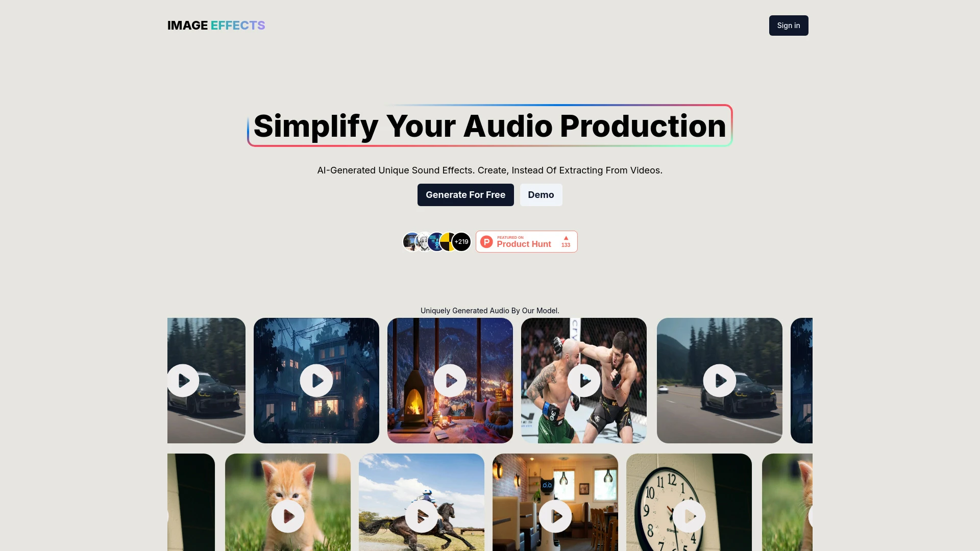This screenshot has height=551, width=980.
Task: Click the user avatars group showing +219
Action: point(437,241)
